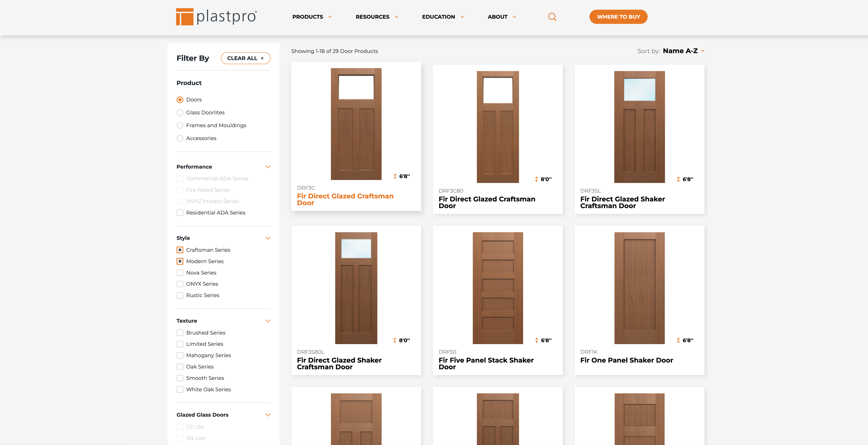Click the height icon beside DRF3C 6'8"

395,176
